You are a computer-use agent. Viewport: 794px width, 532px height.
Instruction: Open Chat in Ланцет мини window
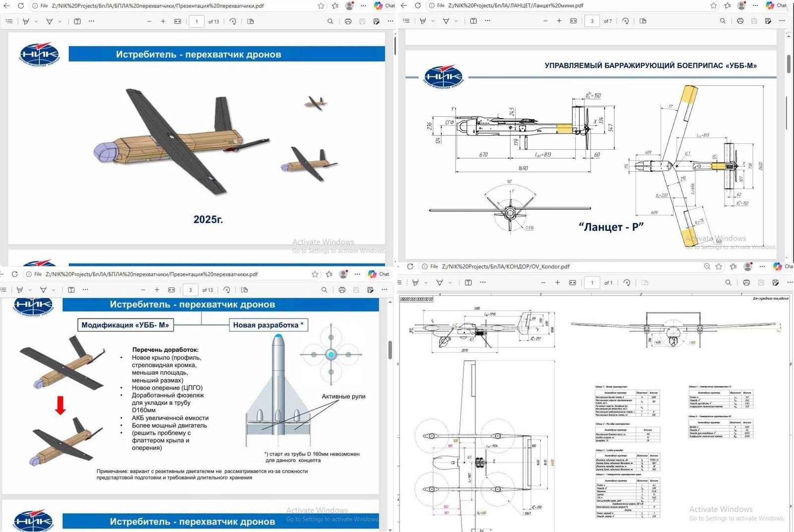pos(777,5)
